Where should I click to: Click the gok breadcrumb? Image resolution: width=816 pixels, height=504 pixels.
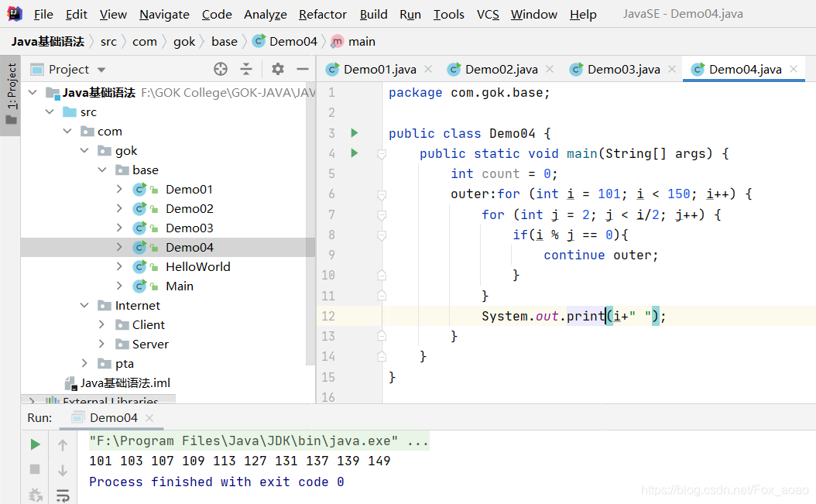(184, 42)
